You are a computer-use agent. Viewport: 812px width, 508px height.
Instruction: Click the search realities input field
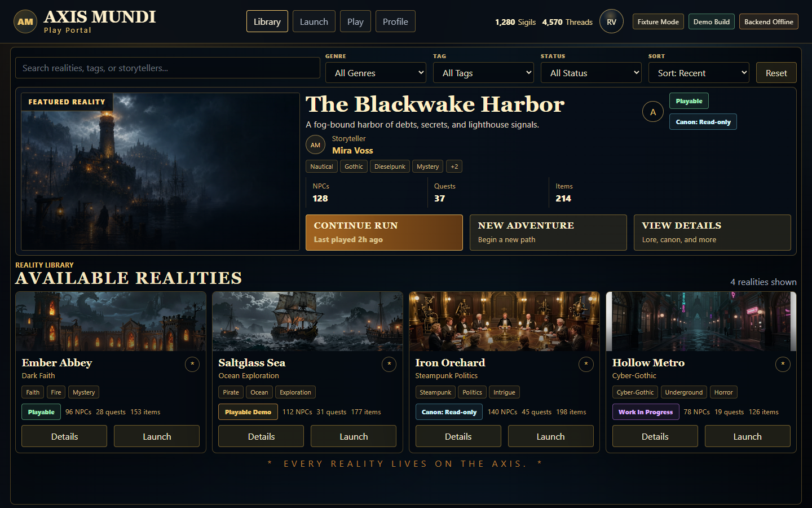(x=167, y=68)
